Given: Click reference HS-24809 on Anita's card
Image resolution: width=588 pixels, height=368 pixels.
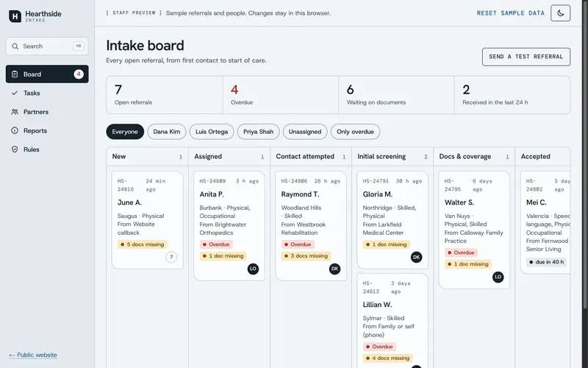Looking at the screenshot, I should 212,181.
